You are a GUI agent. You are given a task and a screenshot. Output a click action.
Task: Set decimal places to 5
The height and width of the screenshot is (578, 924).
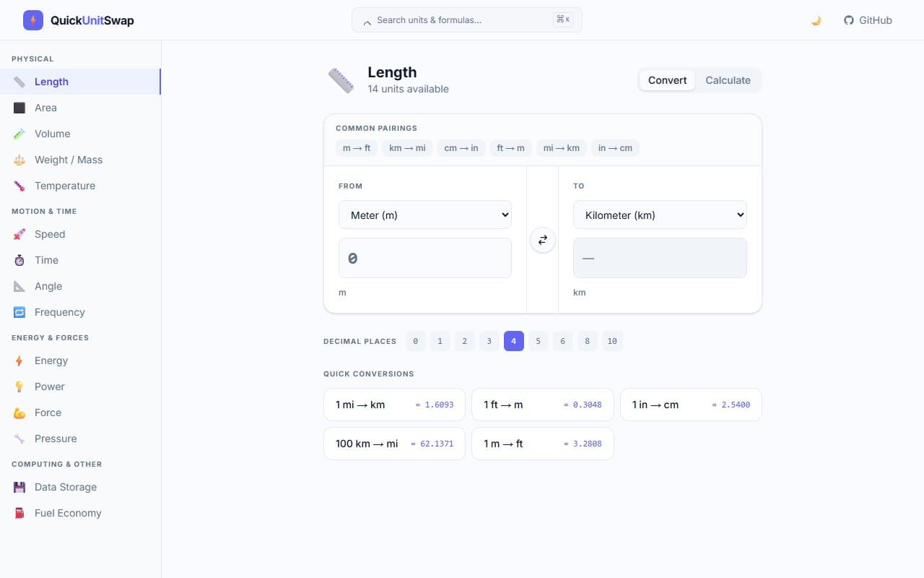(538, 341)
